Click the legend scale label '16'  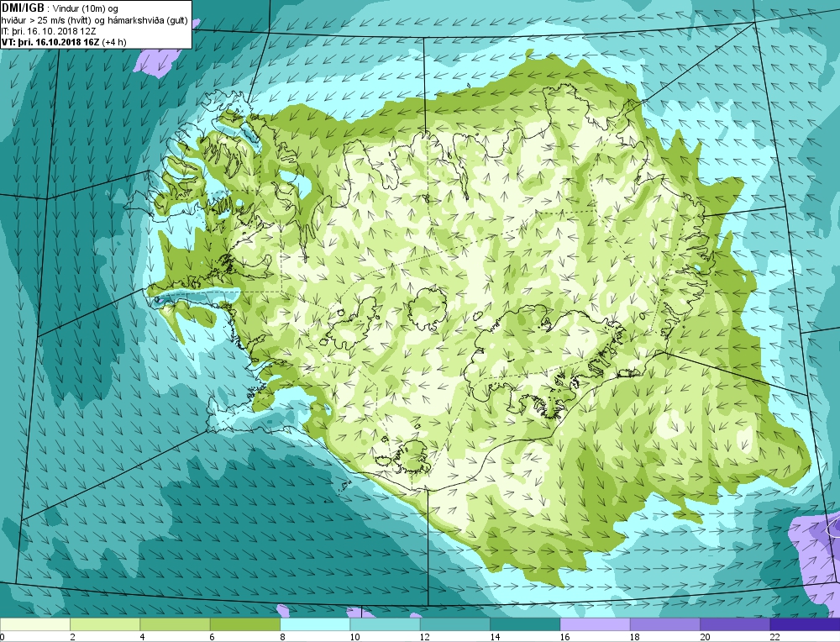[x=564, y=637]
